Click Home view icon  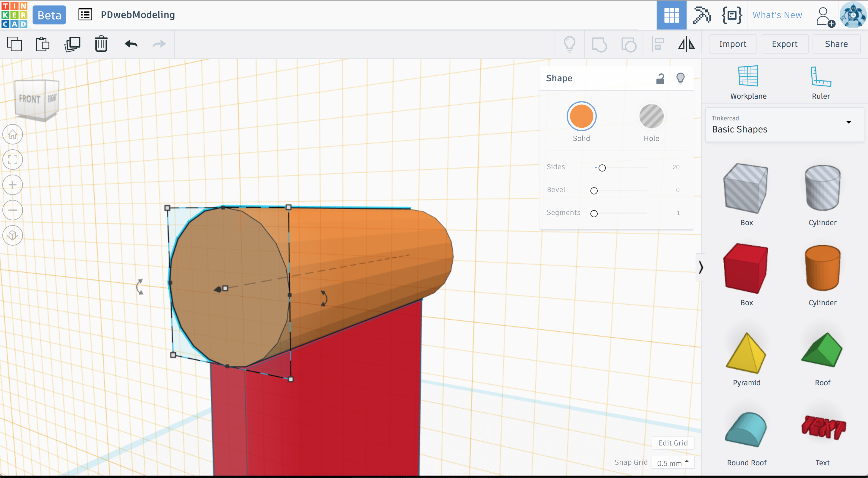click(13, 134)
